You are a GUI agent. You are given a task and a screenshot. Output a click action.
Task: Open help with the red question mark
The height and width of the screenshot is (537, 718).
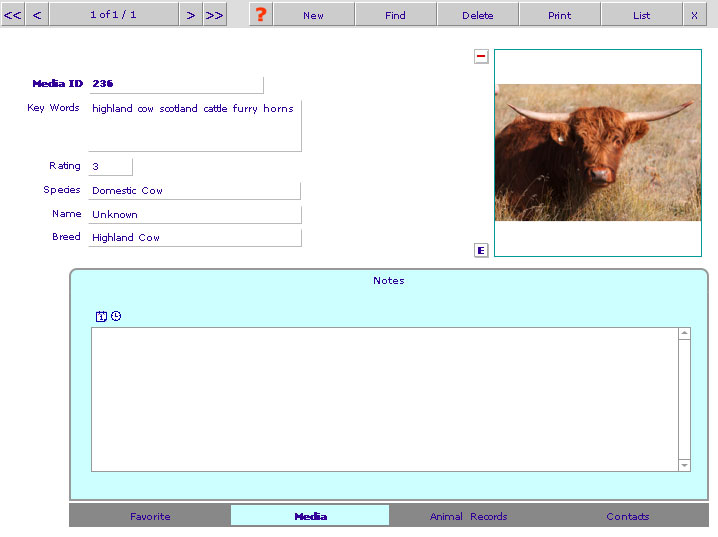[261, 15]
